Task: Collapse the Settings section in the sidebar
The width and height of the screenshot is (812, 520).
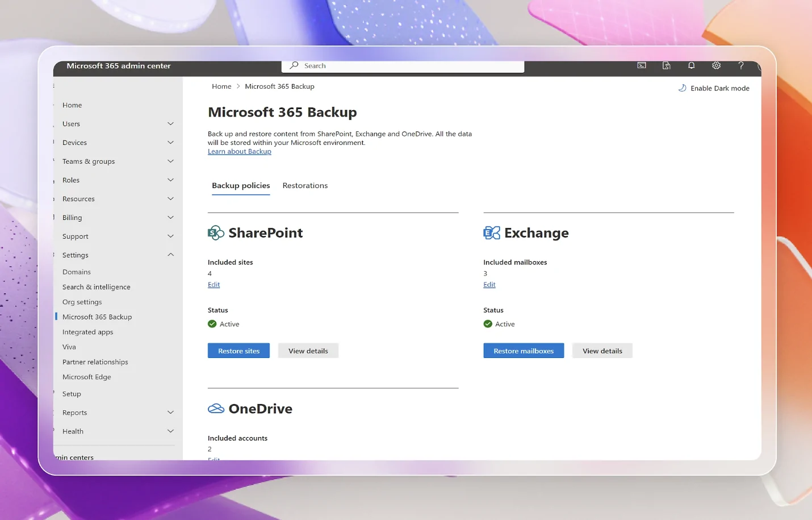Action: point(170,255)
